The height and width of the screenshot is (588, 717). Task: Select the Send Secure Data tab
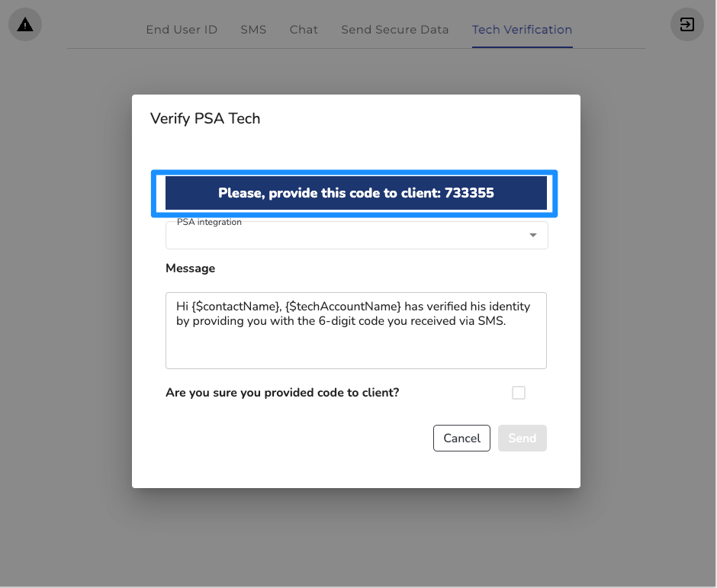(x=394, y=30)
